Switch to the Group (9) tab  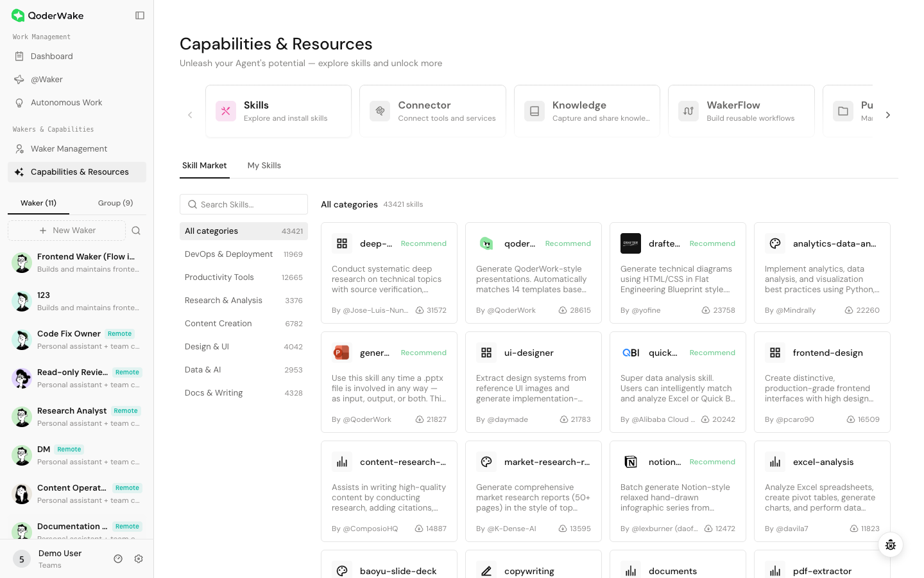pyautogui.click(x=116, y=203)
